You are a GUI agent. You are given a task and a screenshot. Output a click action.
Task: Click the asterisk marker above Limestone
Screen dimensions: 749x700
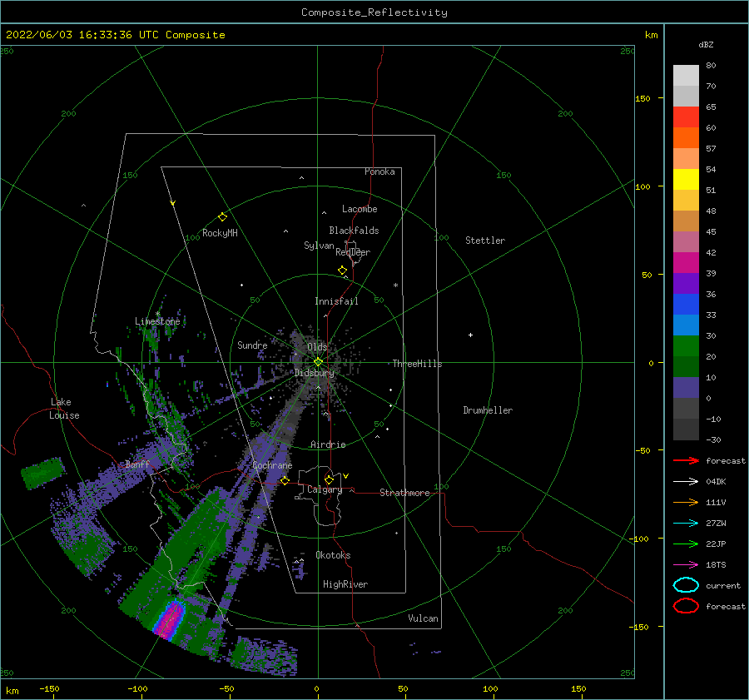[x=157, y=314]
